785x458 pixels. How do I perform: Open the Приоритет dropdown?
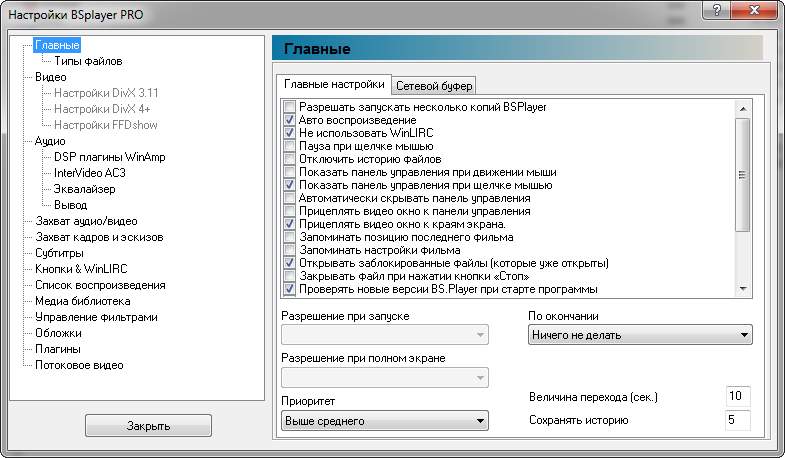(384, 421)
